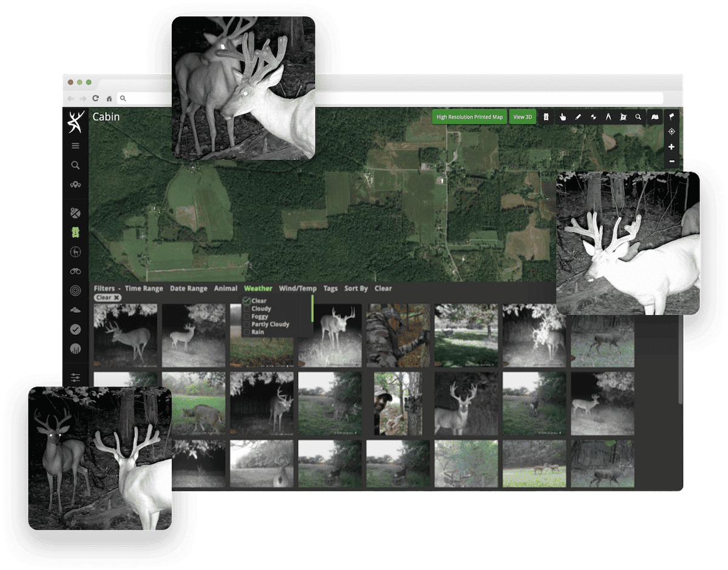
Task: Expand the Wind/Temp filter options
Action: (298, 288)
